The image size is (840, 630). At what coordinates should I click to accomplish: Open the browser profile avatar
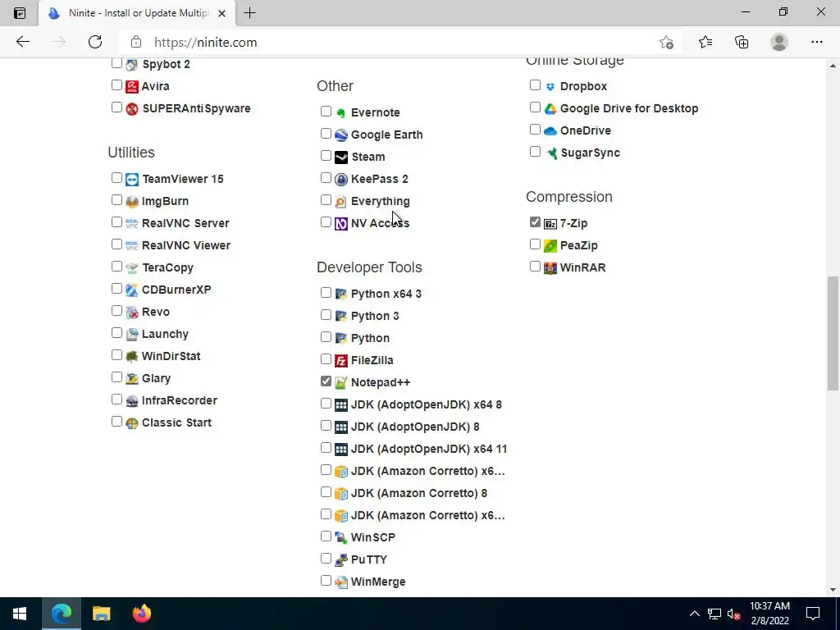[779, 43]
